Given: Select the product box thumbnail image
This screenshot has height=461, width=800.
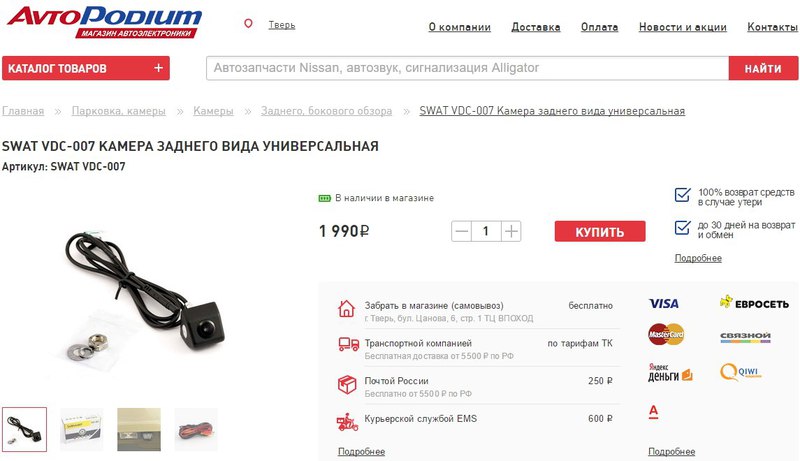Looking at the screenshot, I should [82, 429].
